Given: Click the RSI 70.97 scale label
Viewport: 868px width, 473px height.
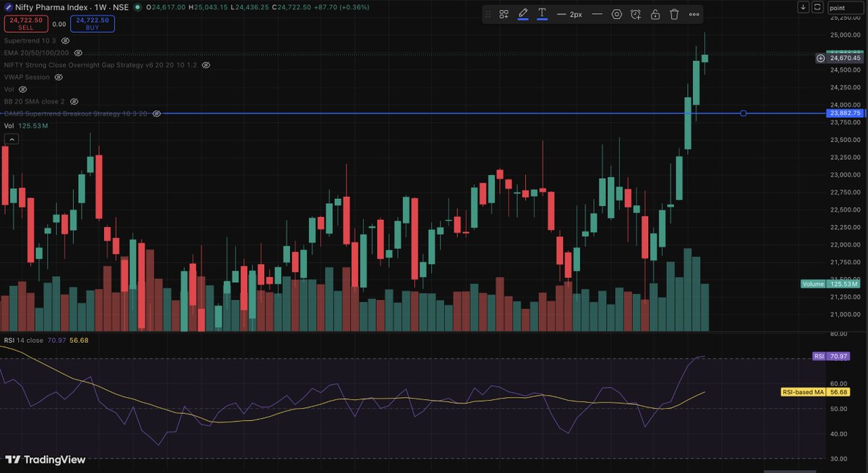Looking at the screenshot, I should point(832,357).
